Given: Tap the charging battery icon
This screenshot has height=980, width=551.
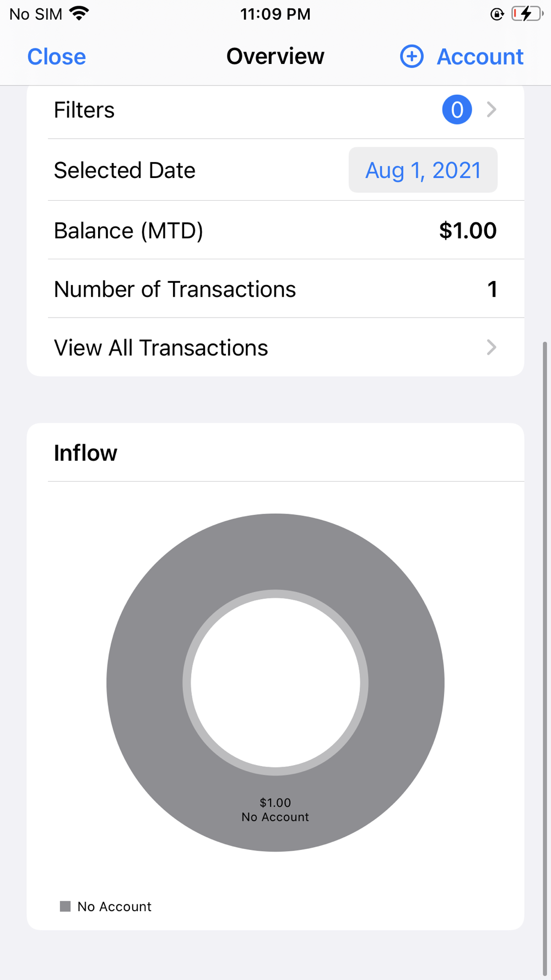Looking at the screenshot, I should (527, 14).
